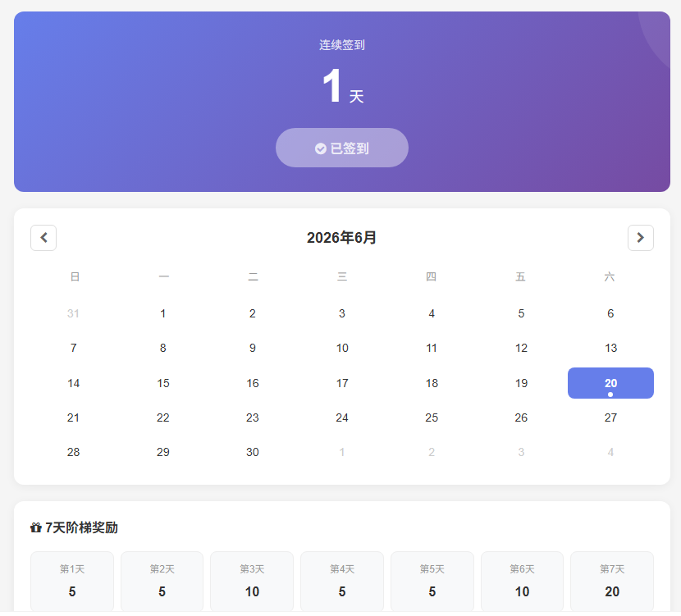Click the 第4天 reward card

point(342,582)
